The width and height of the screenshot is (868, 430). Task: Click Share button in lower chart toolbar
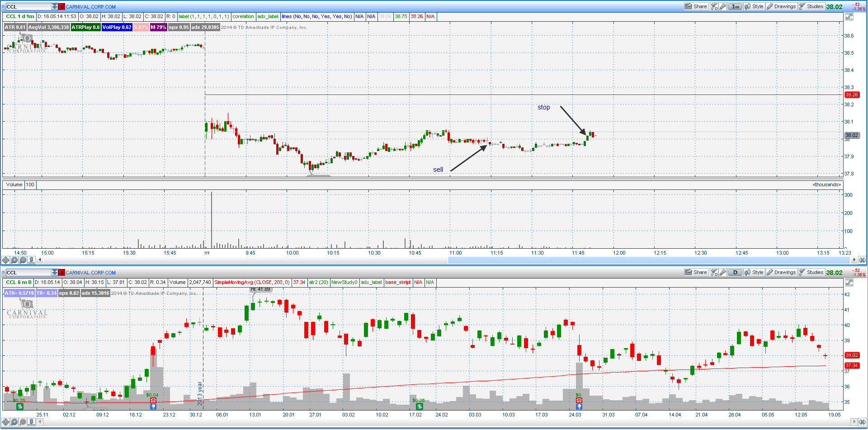click(696, 272)
